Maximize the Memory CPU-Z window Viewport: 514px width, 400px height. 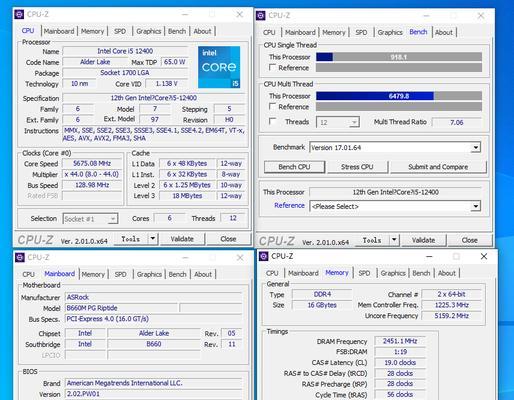click(x=456, y=256)
